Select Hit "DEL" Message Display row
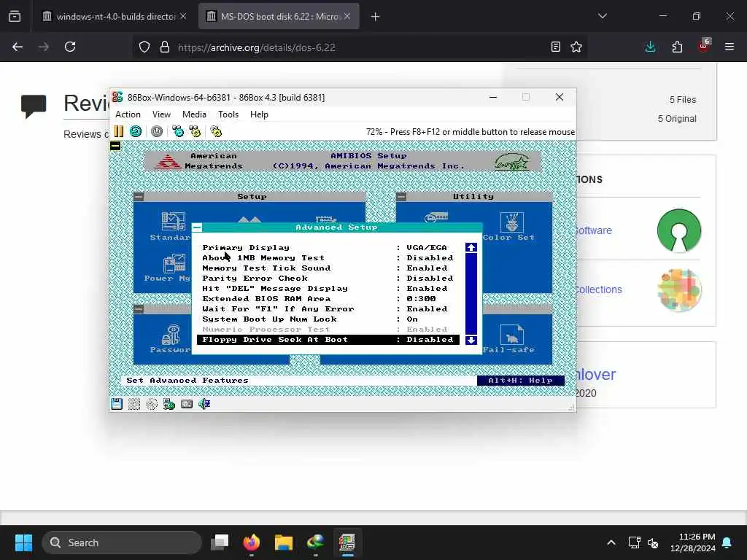 [328, 289]
